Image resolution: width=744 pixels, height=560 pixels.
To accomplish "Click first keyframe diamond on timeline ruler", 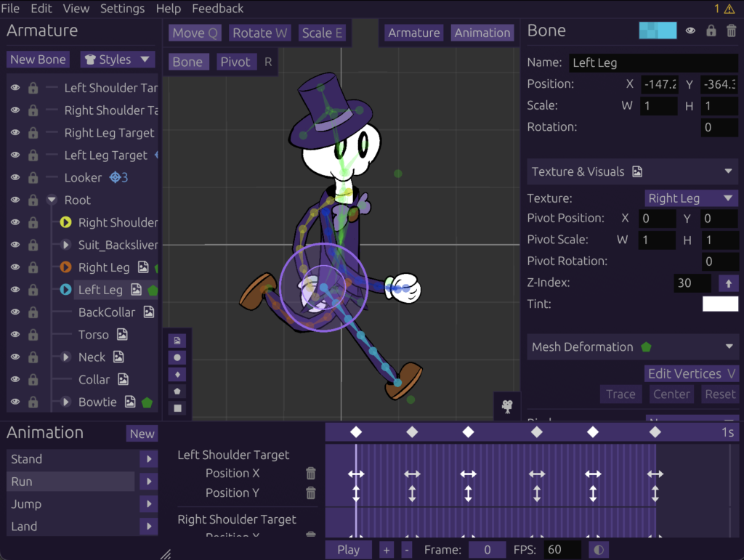I will (356, 432).
